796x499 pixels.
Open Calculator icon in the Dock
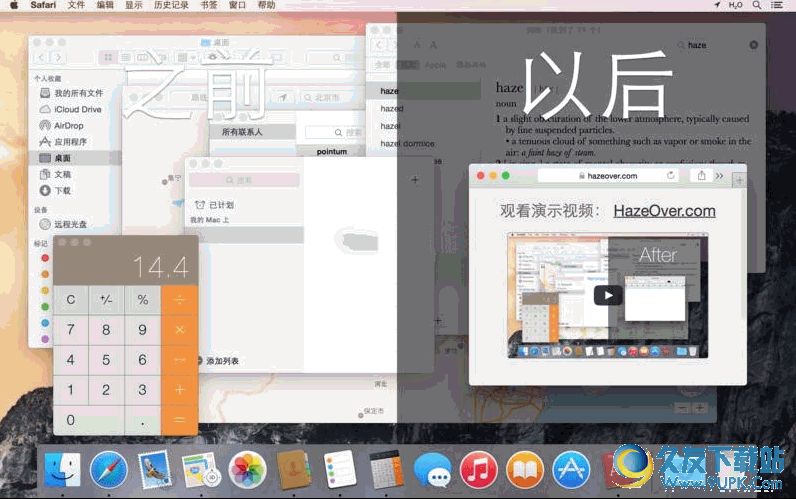pyautogui.click(x=386, y=470)
